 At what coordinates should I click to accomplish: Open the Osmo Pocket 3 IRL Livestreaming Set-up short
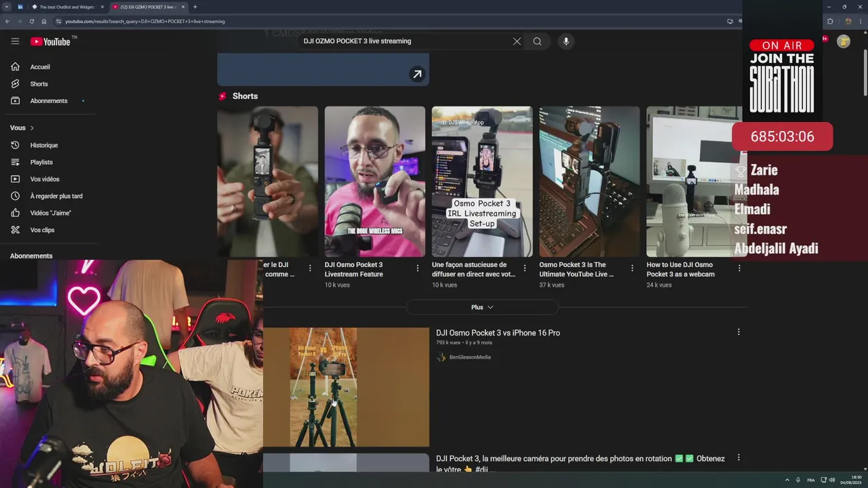click(481, 182)
